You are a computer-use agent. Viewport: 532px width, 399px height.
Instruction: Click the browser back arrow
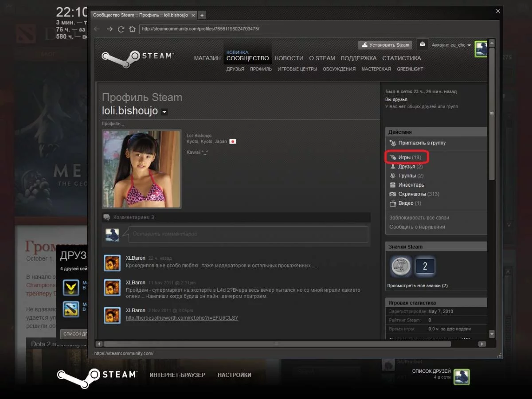click(97, 29)
